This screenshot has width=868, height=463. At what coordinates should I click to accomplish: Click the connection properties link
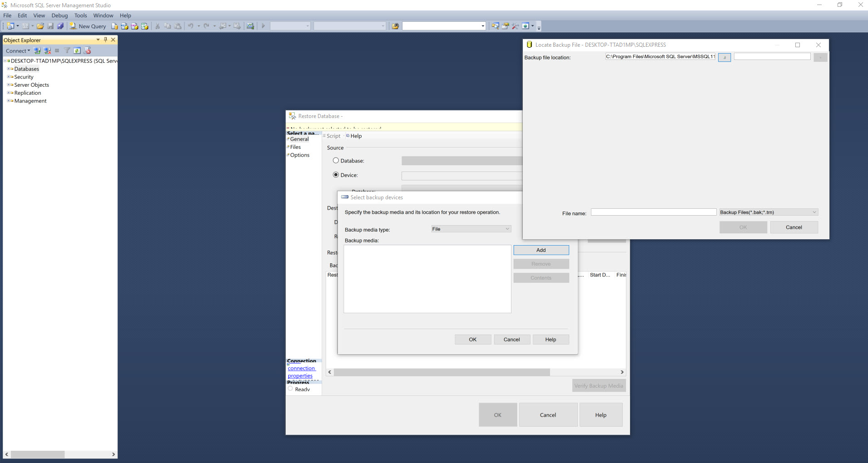(301, 372)
